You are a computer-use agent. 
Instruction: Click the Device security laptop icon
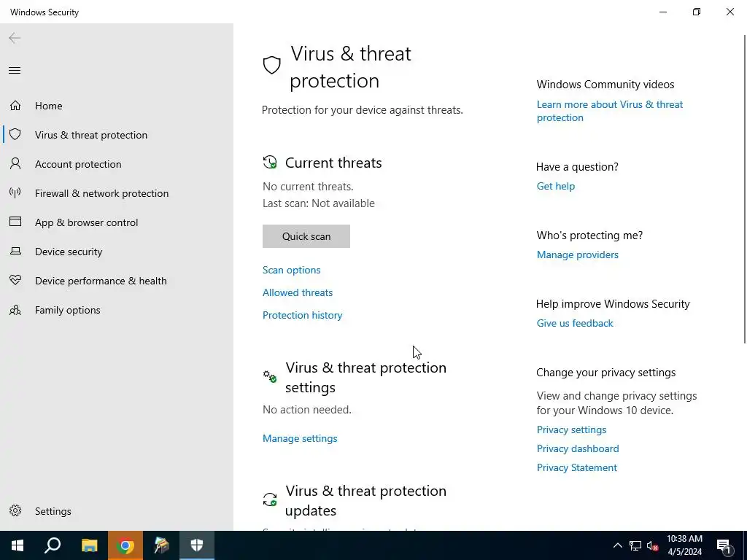pyautogui.click(x=15, y=251)
